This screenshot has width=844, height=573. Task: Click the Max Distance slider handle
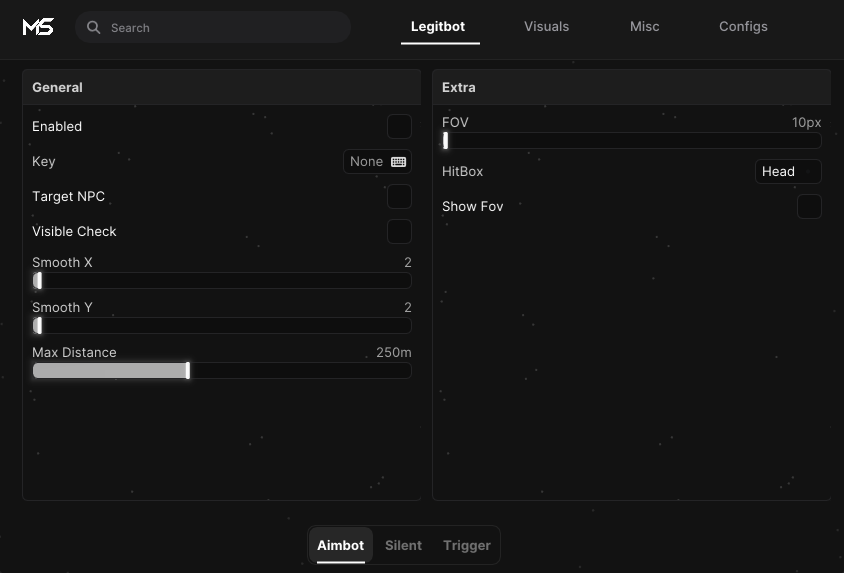[x=188, y=371]
